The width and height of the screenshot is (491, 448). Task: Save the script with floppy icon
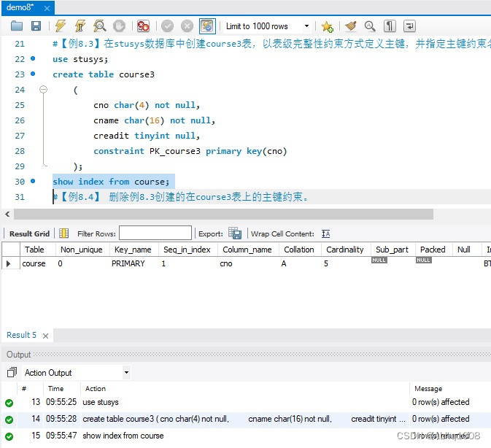pyautogui.click(x=36, y=26)
